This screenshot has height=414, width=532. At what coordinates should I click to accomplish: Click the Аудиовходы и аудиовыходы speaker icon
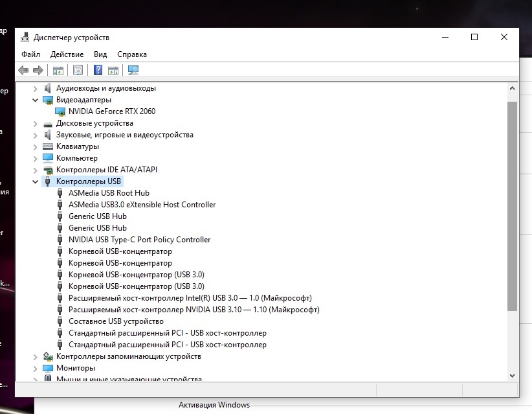tap(48, 88)
